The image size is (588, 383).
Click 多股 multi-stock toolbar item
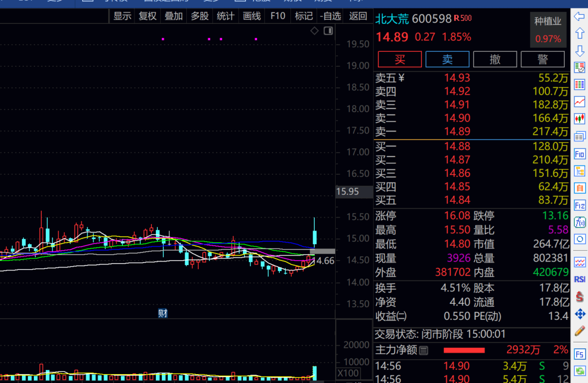pos(199,16)
